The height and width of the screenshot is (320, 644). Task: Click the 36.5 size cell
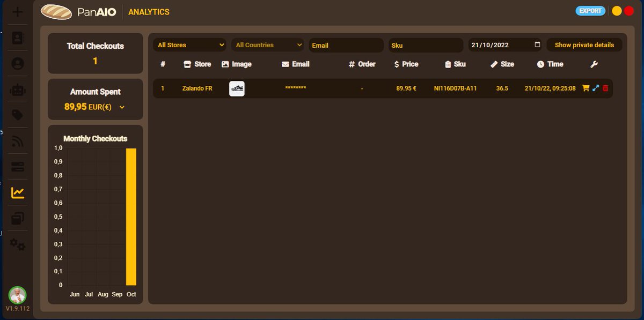(x=502, y=88)
